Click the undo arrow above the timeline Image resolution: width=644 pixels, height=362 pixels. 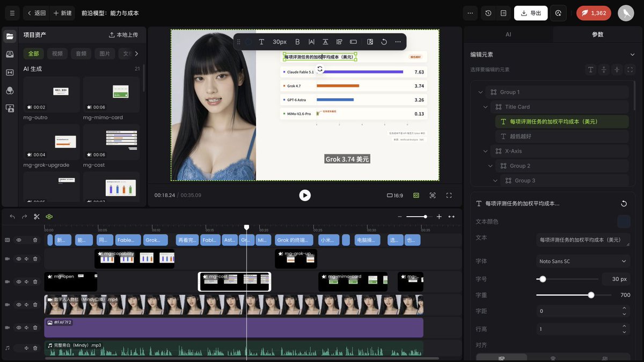pos(12,217)
